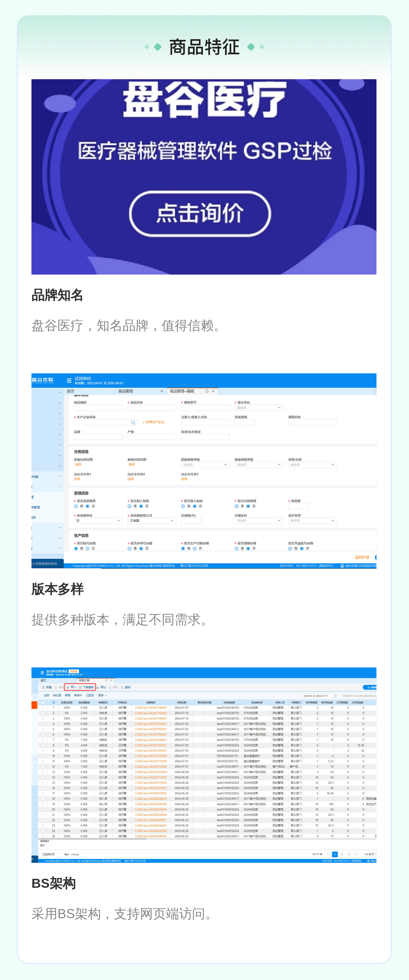Image resolution: width=409 pixels, height=980 pixels.
Task: Open the 养护类型 dropdown
Action: point(312,521)
